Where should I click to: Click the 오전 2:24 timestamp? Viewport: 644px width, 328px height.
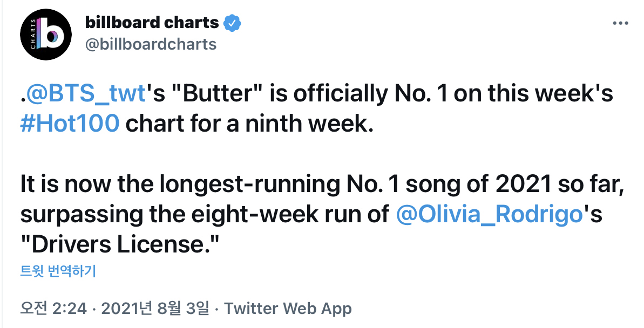(x=53, y=308)
